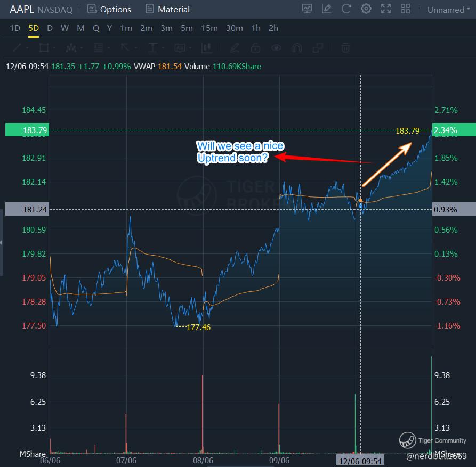Open chart settings gear icon
The image size is (476, 467).
coord(366,9)
